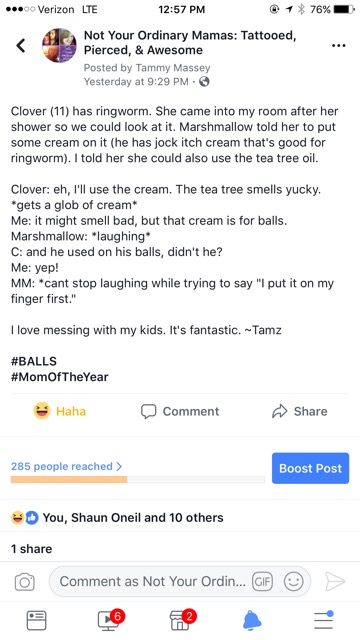Viewport: 360px width, 640px height.
Task: Open the Marketplace tab with 2 badge
Action: click(x=182, y=620)
